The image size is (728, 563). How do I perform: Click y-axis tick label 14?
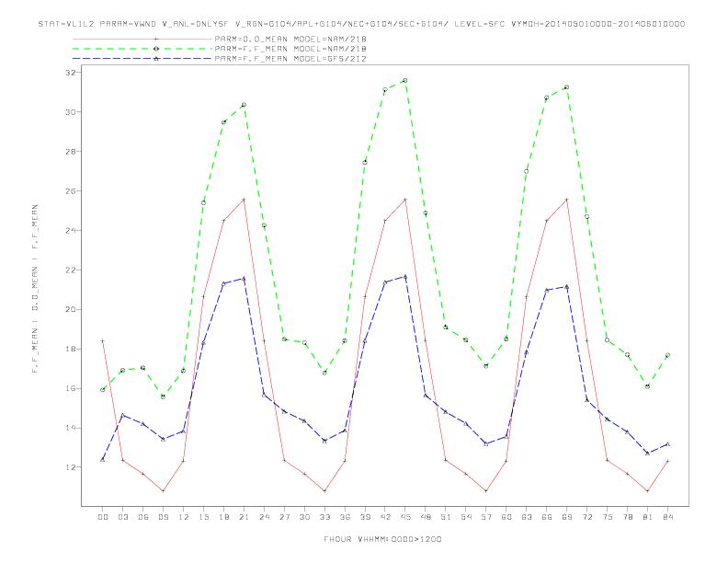pos(71,428)
